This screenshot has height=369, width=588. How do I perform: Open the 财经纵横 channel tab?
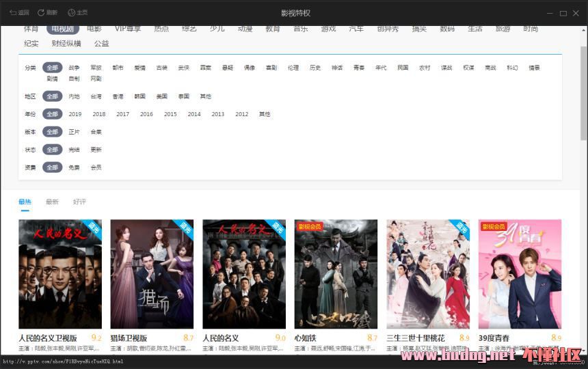(x=66, y=44)
